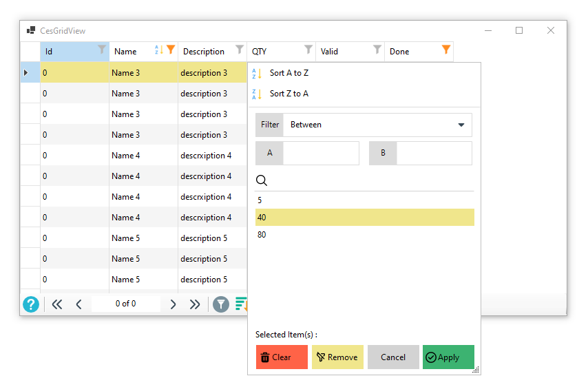Viewport: 588px width, 387px height.
Task: Select value 80 in filter list
Action: point(262,235)
